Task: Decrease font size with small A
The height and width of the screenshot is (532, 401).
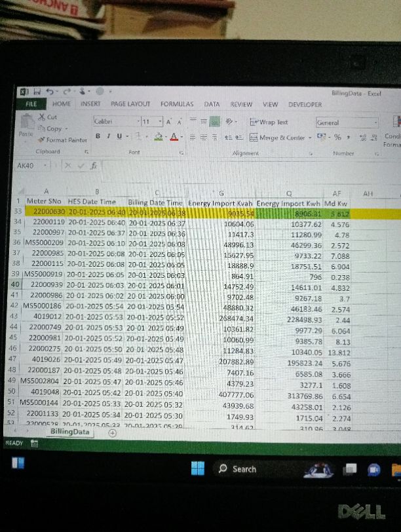Action: click(x=180, y=122)
